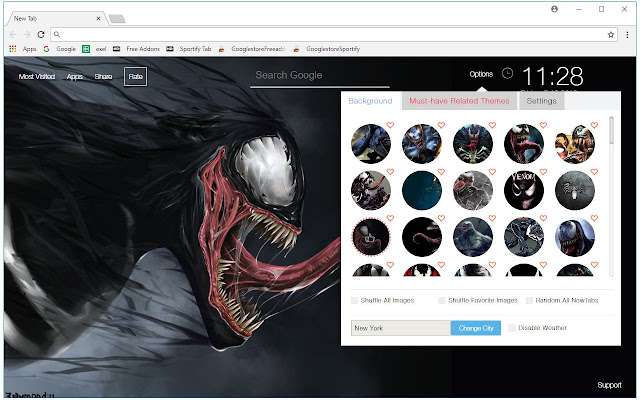Image resolution: width=640 pixels, height=400 pixels.
Task: Close the New Tab browser tab
Action: tap(98, 18)
